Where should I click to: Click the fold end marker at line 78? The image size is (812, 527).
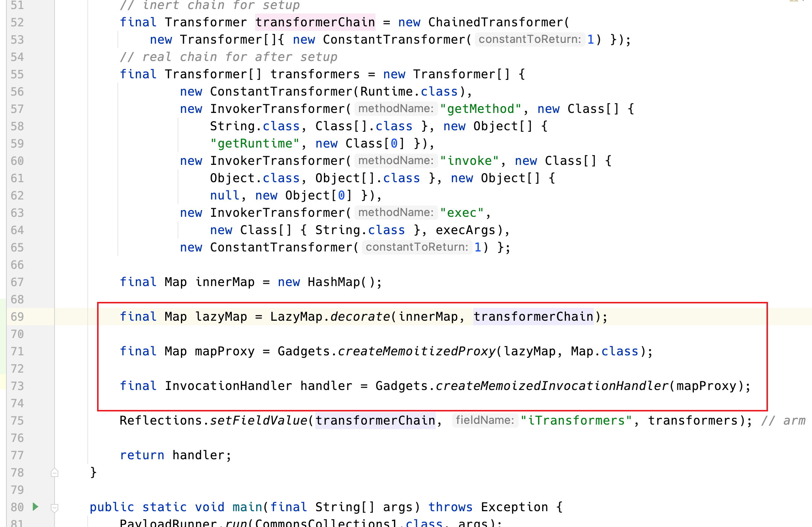click(x=55, y=472)
